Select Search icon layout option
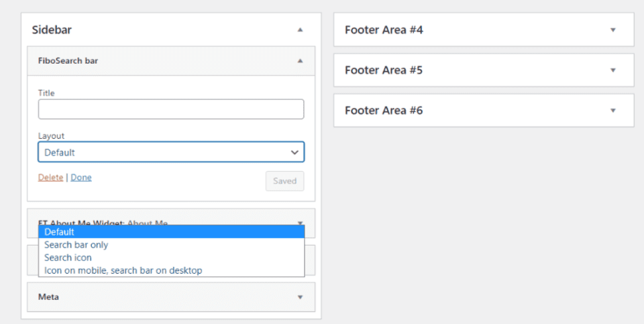Image resolution: width=644 pixels, height=324 pixels. (x=68, y=258)
